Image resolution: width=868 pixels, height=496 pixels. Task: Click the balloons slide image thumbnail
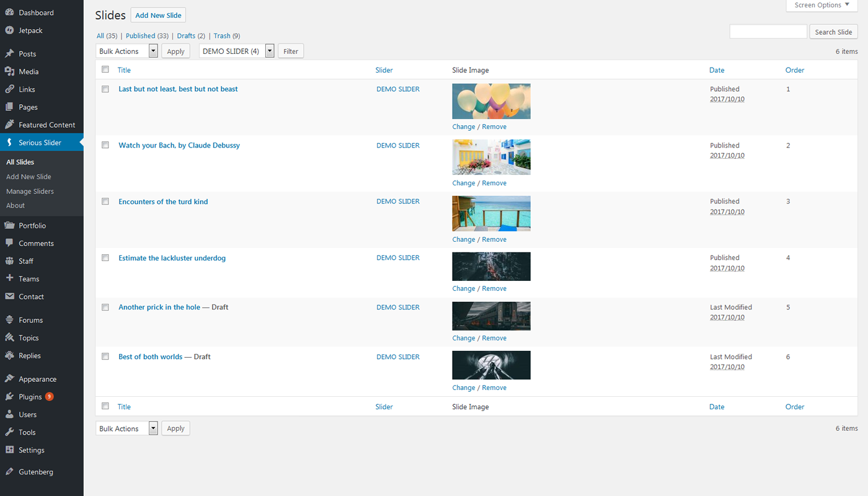pyautogui.click(x=491, y=101)
